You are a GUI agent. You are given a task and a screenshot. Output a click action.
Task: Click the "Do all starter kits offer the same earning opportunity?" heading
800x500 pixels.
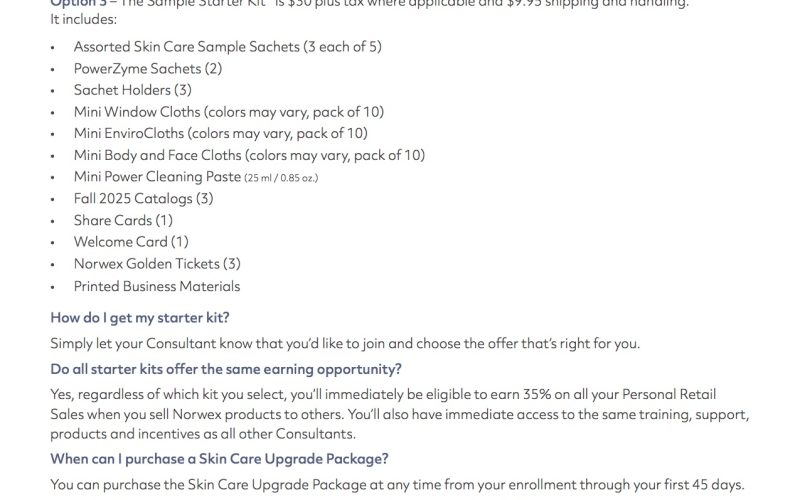[x=226, y=369]
